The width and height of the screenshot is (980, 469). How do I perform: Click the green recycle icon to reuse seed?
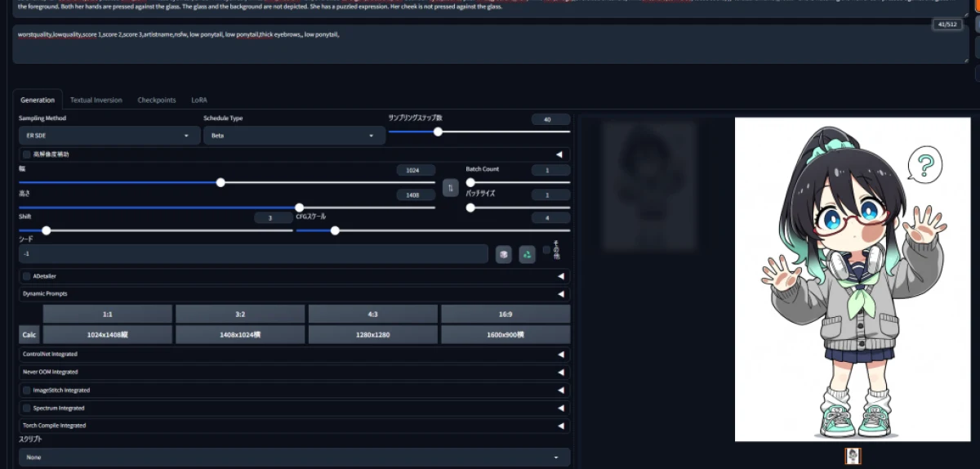pos(527,254)
